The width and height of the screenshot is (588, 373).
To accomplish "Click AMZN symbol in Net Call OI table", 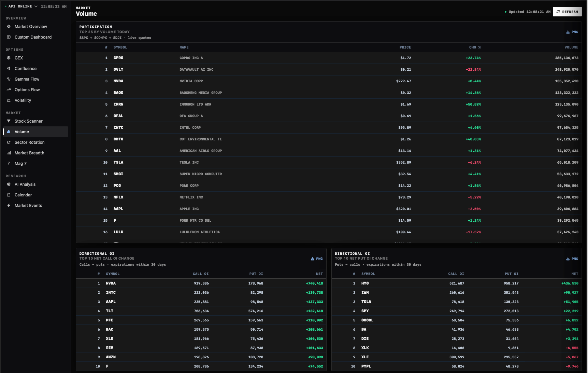I will point(111,357).
